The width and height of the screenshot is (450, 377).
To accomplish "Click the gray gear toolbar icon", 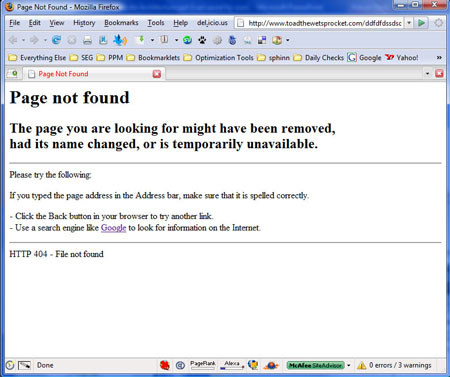I will click(217, 41).
